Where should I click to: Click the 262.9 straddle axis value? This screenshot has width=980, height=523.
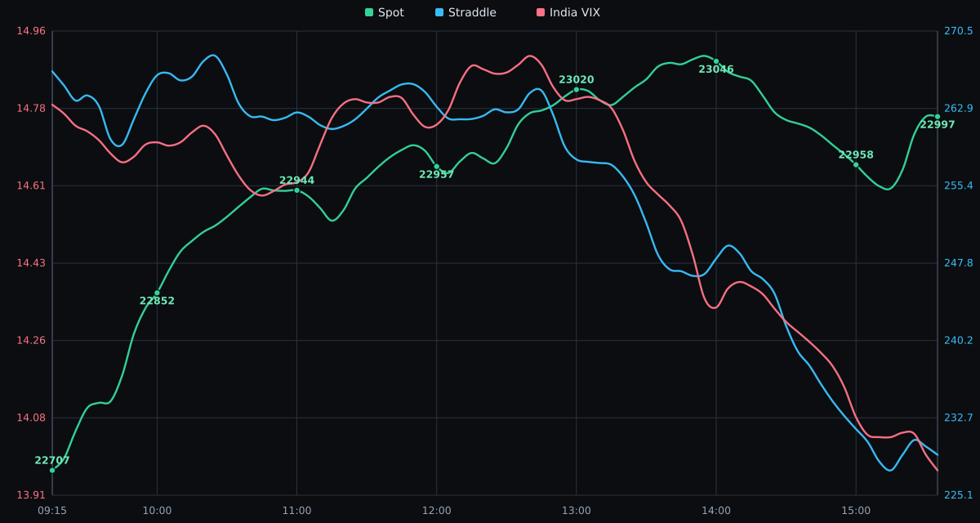959,108
